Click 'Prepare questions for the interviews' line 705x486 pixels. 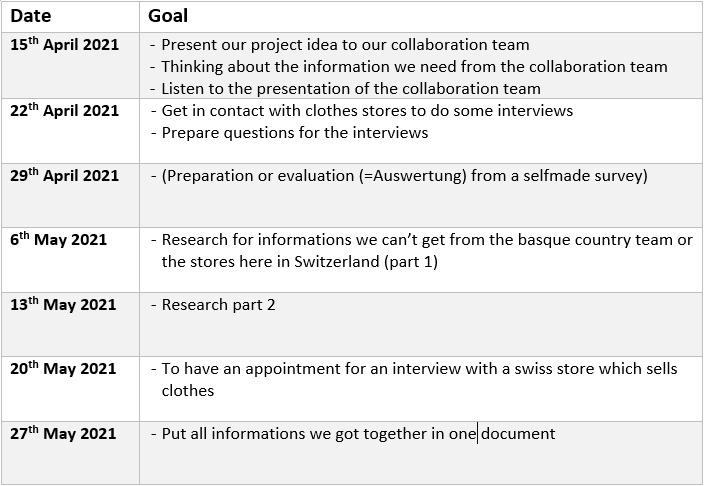point(294,133)
